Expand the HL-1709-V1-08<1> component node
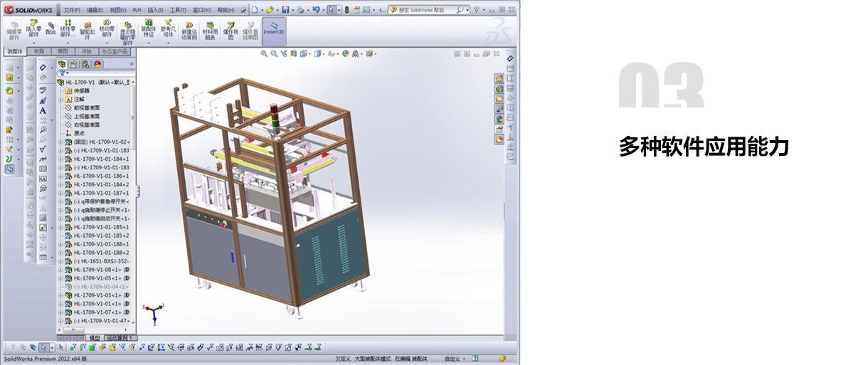Screen dimensions: 868x365 61,270
